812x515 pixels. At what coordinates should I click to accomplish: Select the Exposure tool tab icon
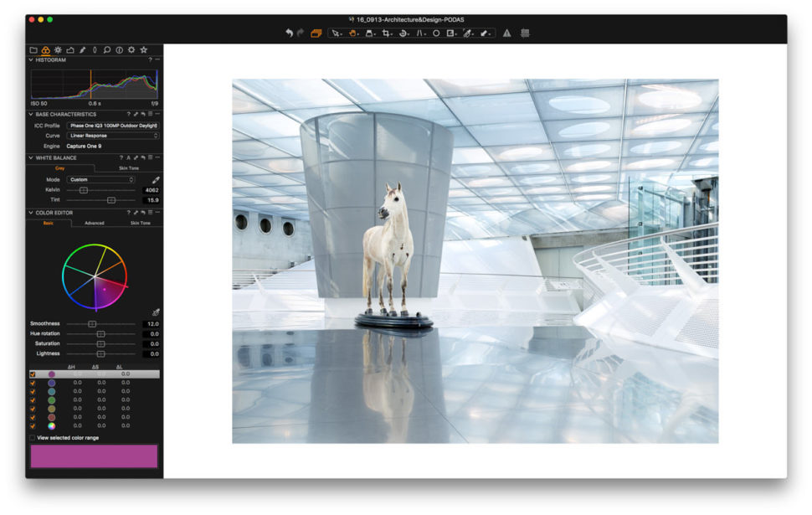point(58,50)
